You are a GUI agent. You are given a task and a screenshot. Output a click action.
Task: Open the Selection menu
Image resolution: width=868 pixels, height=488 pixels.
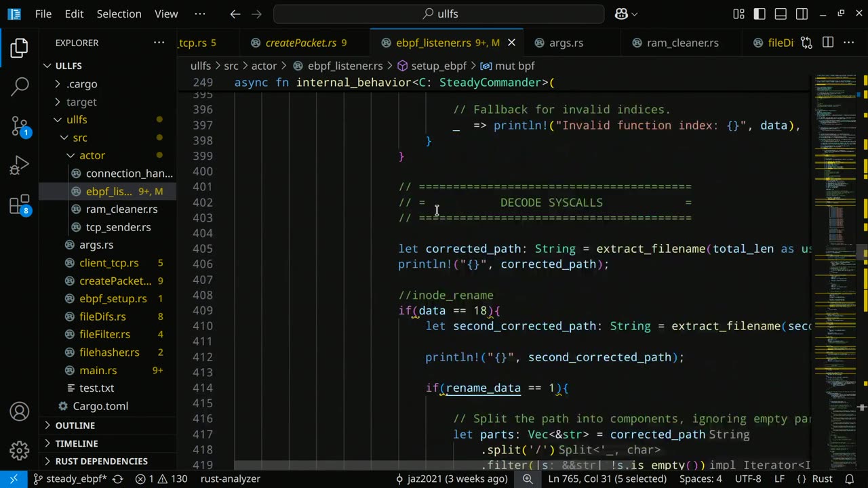pos(119,14)
